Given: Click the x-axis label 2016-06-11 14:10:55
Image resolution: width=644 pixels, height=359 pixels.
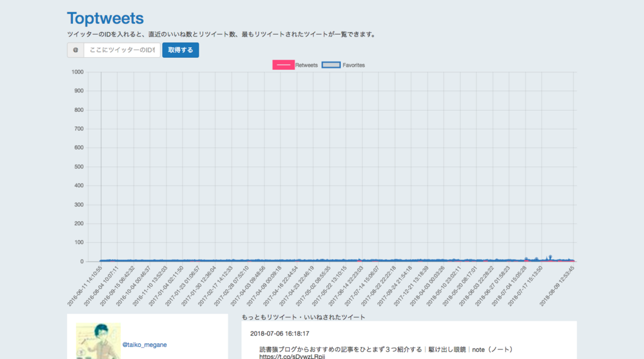Looking at the screenshot, I should (85, 286).
